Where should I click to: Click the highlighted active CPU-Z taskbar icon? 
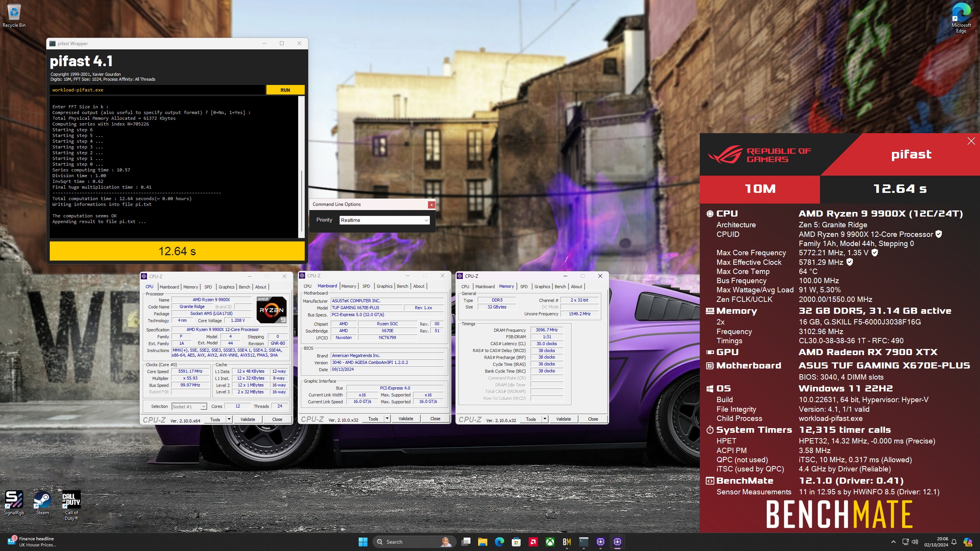click(617, 542)
